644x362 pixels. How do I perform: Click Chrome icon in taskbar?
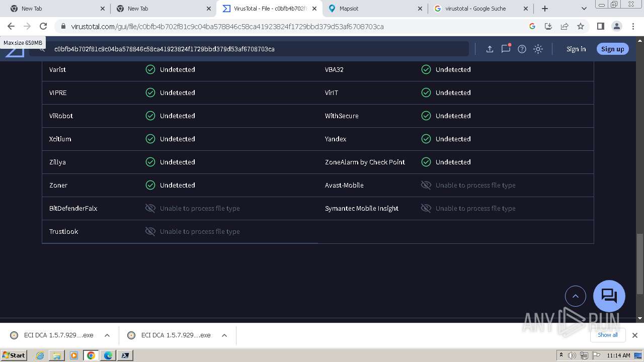pos(91,355)
